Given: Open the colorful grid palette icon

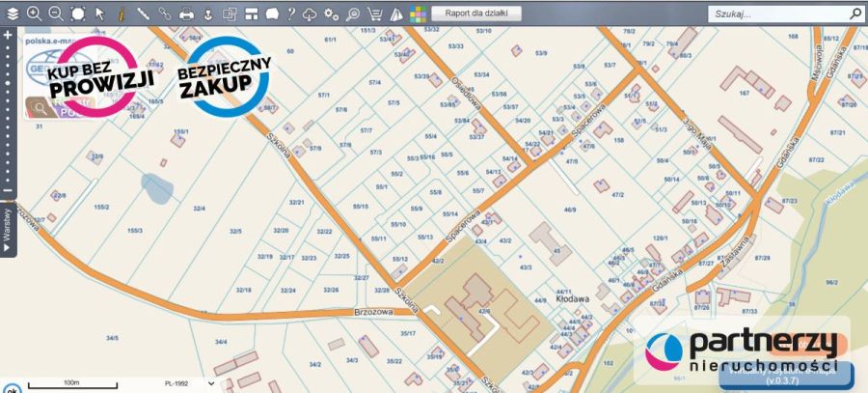Looking at the screenshot, I should click(x=418, y=14).
